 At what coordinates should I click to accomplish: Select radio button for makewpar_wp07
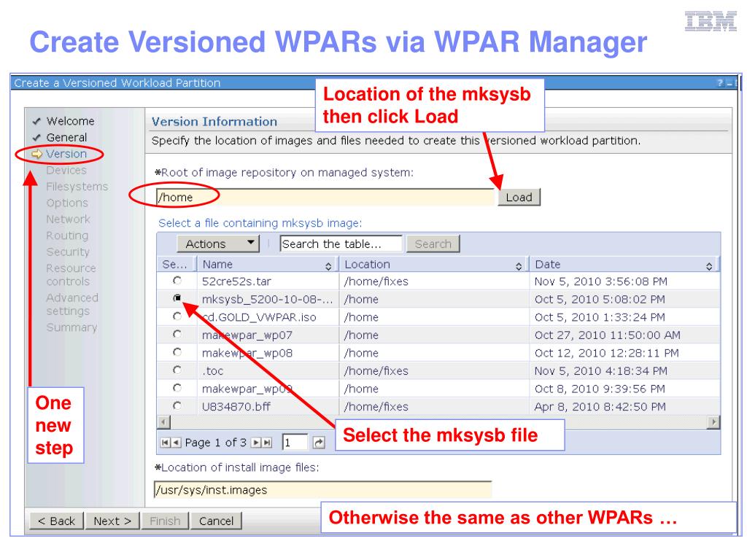click(x=177, y=334)
